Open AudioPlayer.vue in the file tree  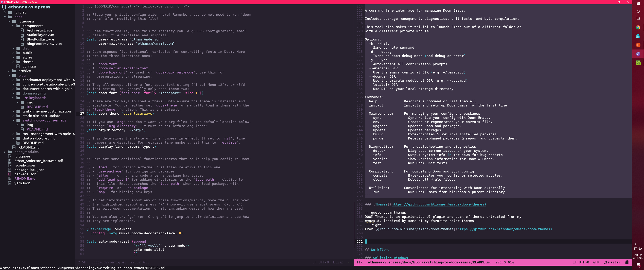click(x=40, y=35)
